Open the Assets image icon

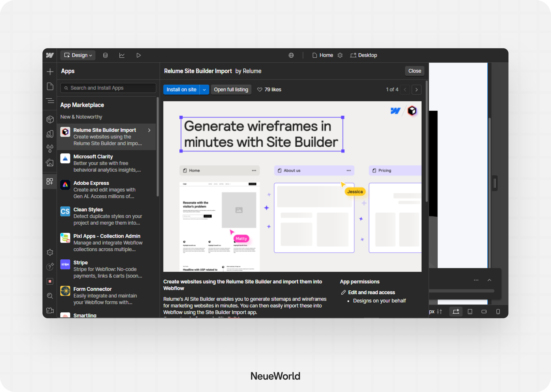click(50, 163)
